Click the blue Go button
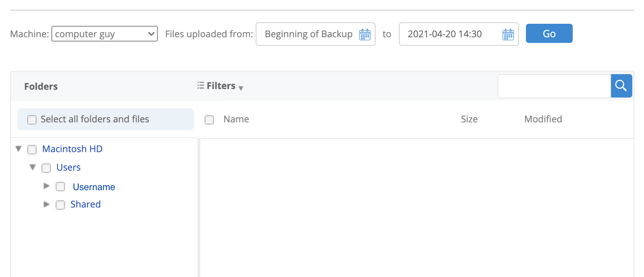 pyautogui.click(x=549, y=33)
